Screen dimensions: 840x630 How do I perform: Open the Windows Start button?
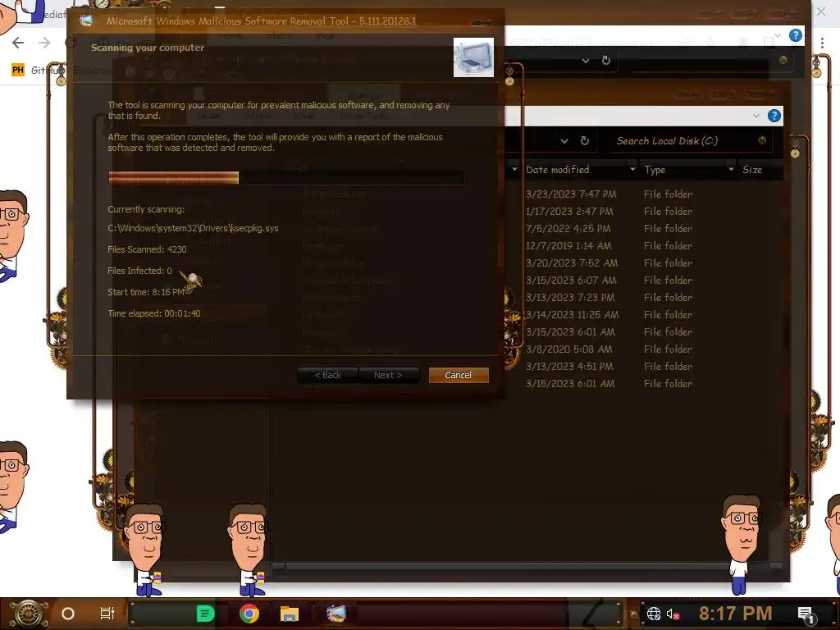[29, 613]
